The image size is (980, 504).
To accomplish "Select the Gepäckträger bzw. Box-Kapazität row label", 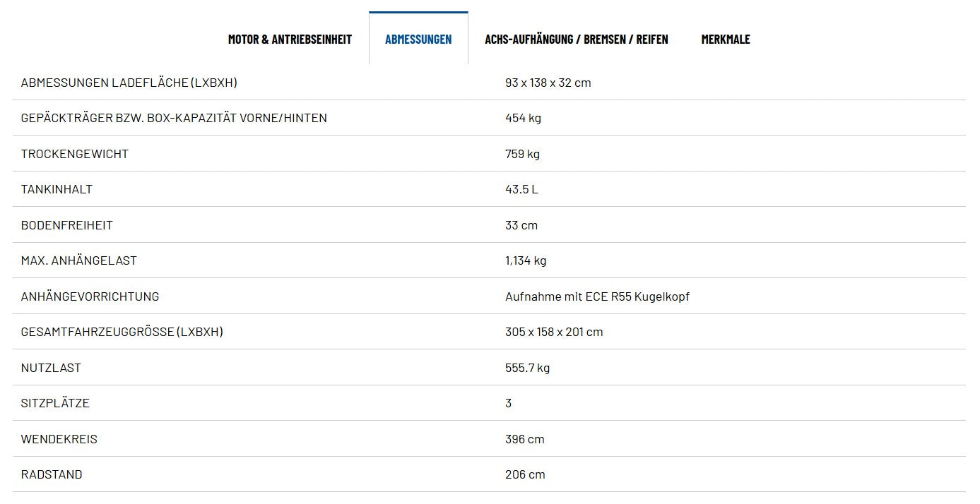I will 174,118.
